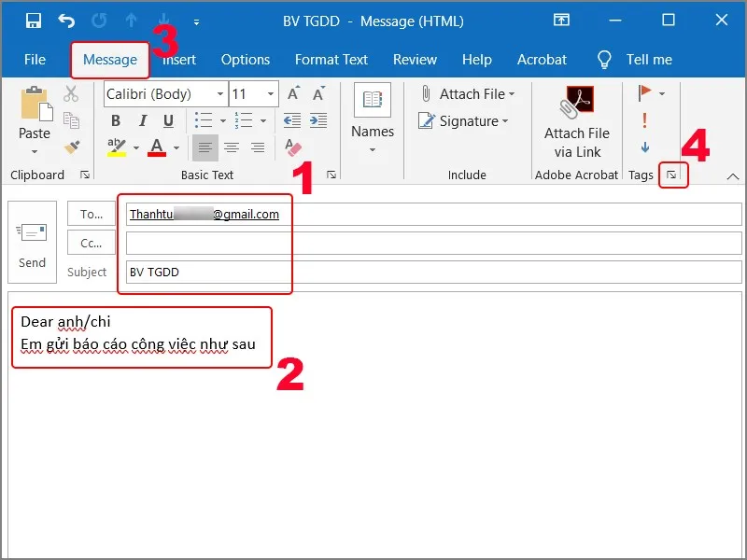Toggle Underline formatting

pos(168,120)
